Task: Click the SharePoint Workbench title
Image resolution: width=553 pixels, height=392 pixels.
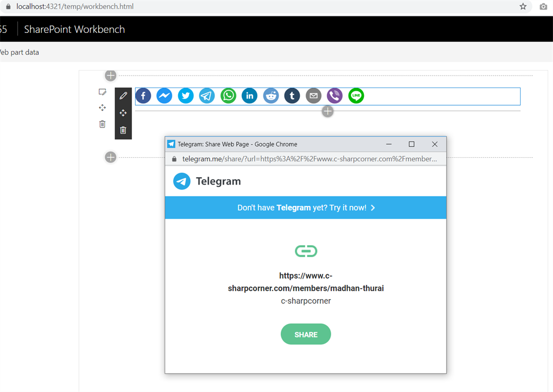Action: point(75,29)
